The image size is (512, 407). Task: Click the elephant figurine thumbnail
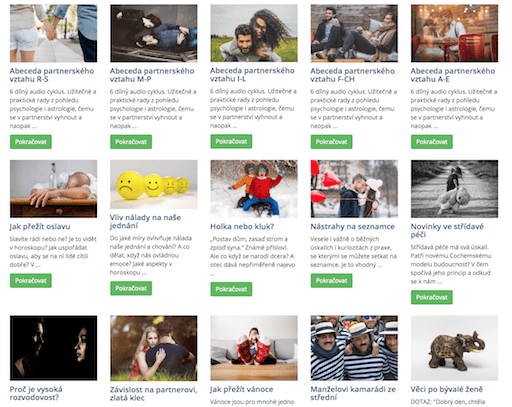point(454,348)
